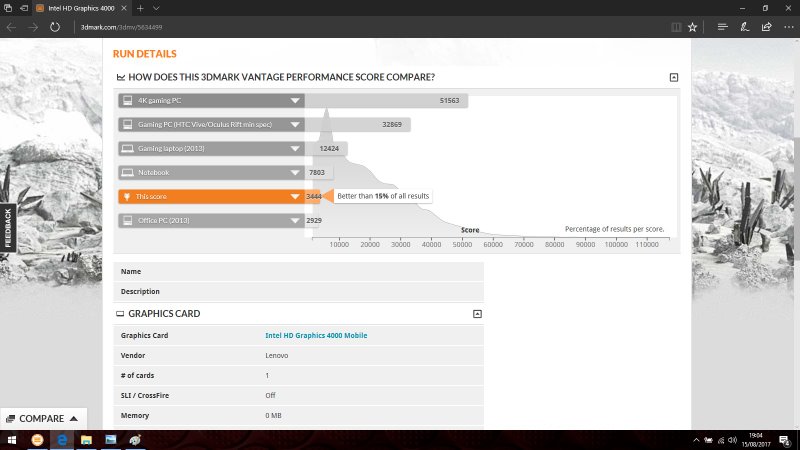
Task: Click the 12424 score value
Action: point(329,148)
